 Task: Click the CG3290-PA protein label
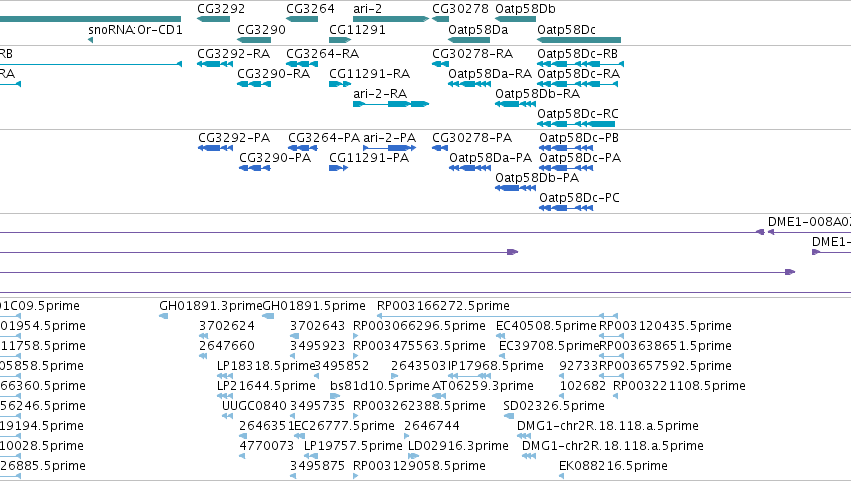coord(275,158)
